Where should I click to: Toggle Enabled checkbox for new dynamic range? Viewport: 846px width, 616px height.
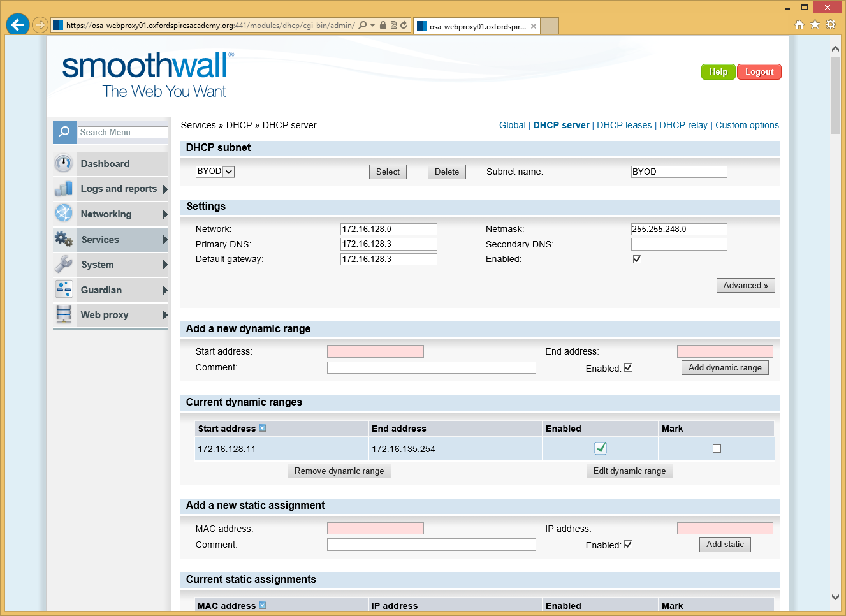628,367
